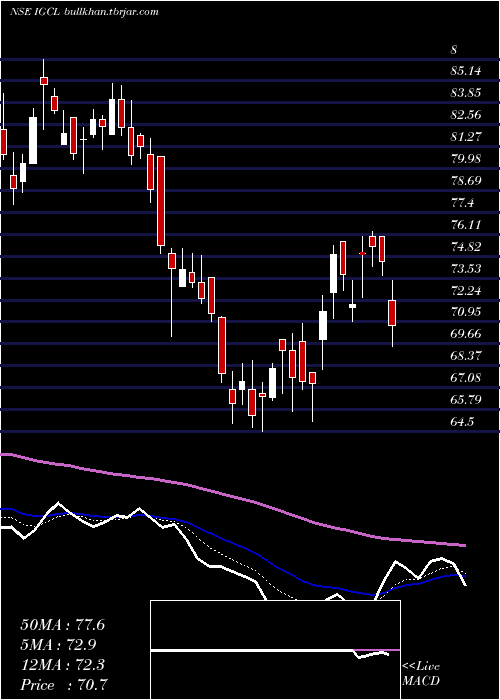Click the 12MA : 72.3 readout
The height and width of the screenshot is (700, 500).
[62, 665]
